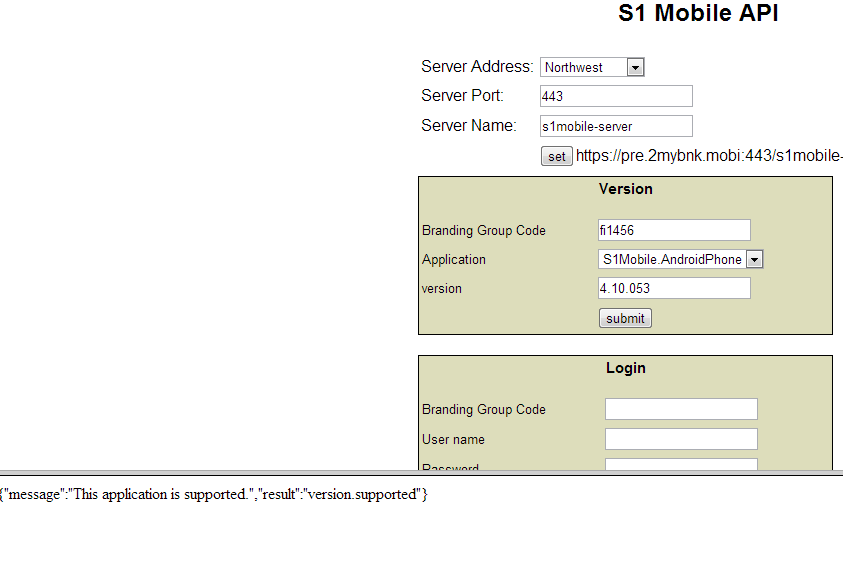Click the set button

(556, 156)
